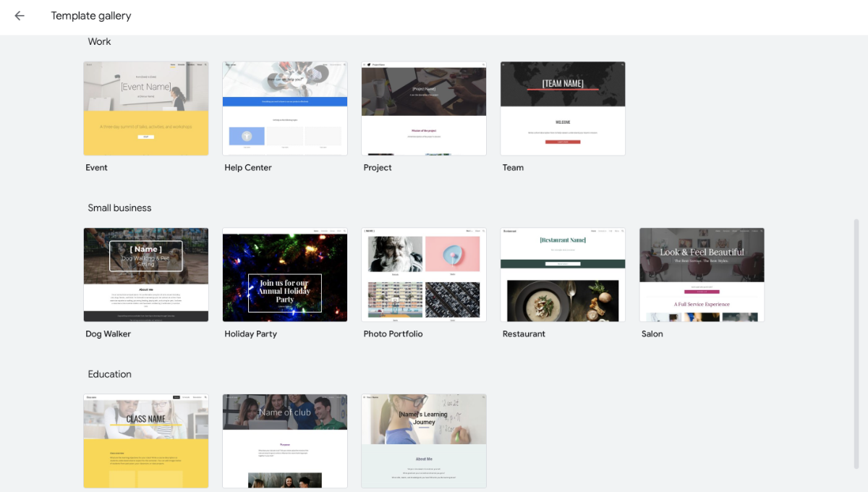Image resolution: width=868 pixels, height=492 pixels.
Task: Select the Team template with world map design
Action: coord(562,109)
